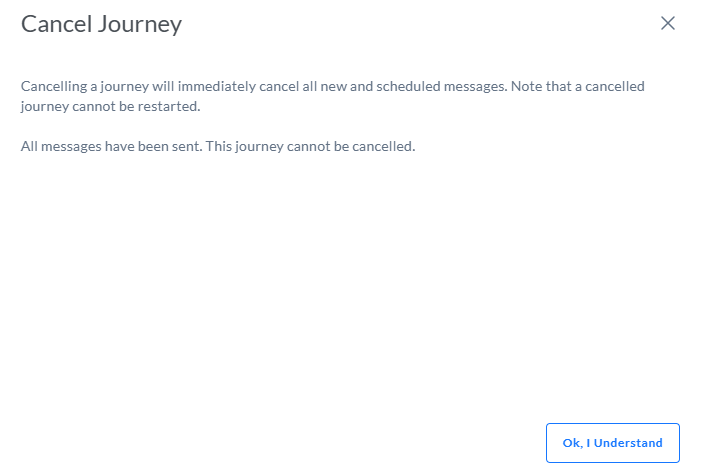This screenshot has width=701, height=476.
Task: Close the Cancel Journey dialog with X
Action: click(668, 24)
